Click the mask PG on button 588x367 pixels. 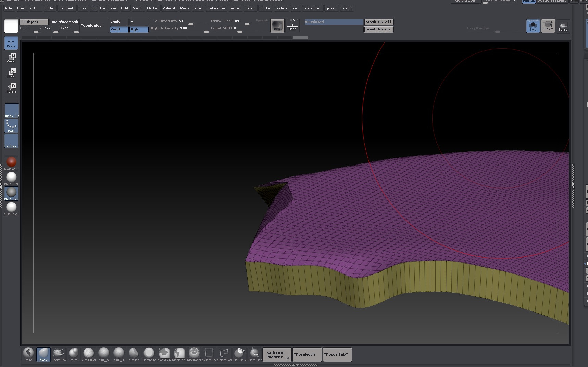(x=378, y=29)
